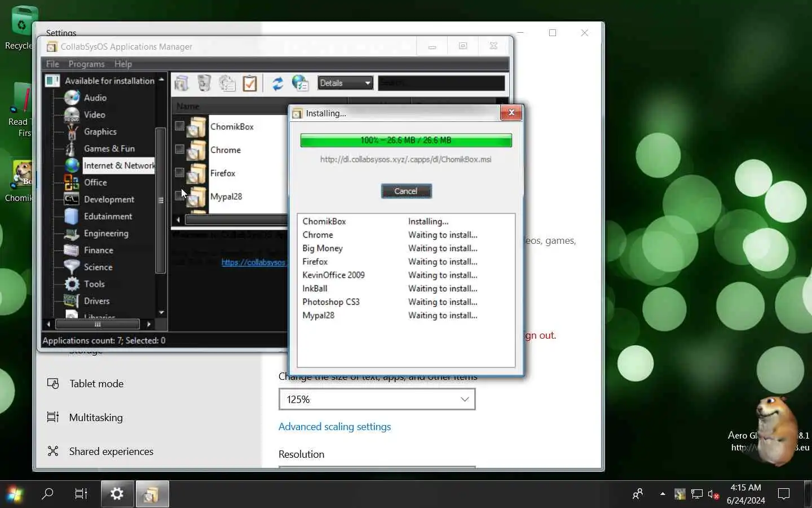Screen dimensions: 812x508
Task: Open the Details view dropdown
Action: (x=345, y=83)
